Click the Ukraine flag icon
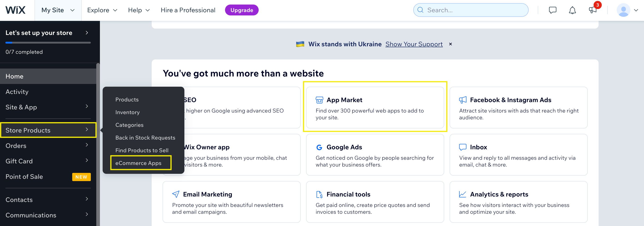 coord(300,44)
